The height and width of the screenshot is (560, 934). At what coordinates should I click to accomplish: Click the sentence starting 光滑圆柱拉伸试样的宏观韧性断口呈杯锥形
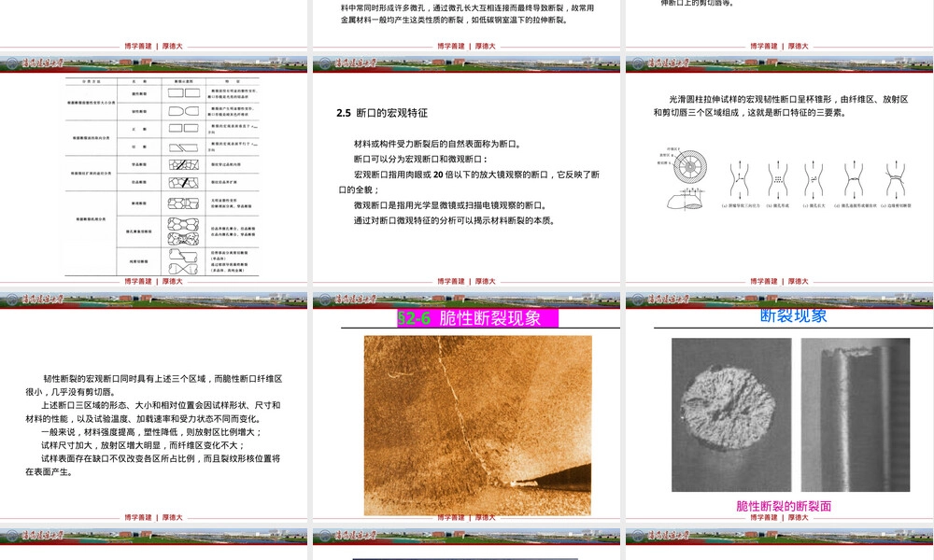(x=781, y=105)
